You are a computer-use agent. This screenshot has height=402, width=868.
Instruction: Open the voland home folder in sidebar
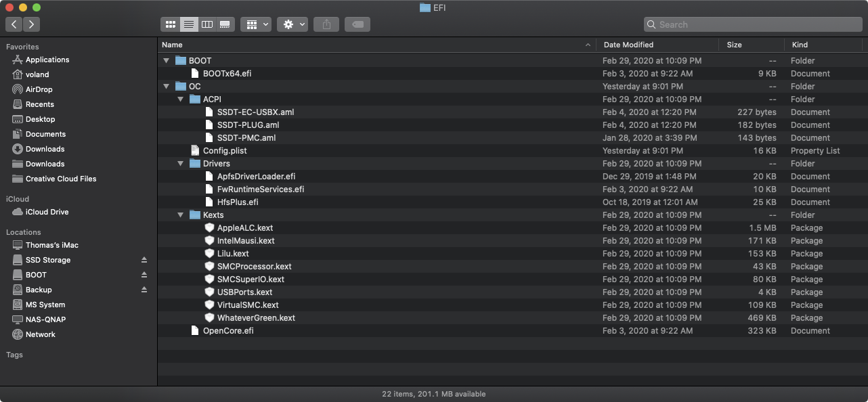click(37, 74)
